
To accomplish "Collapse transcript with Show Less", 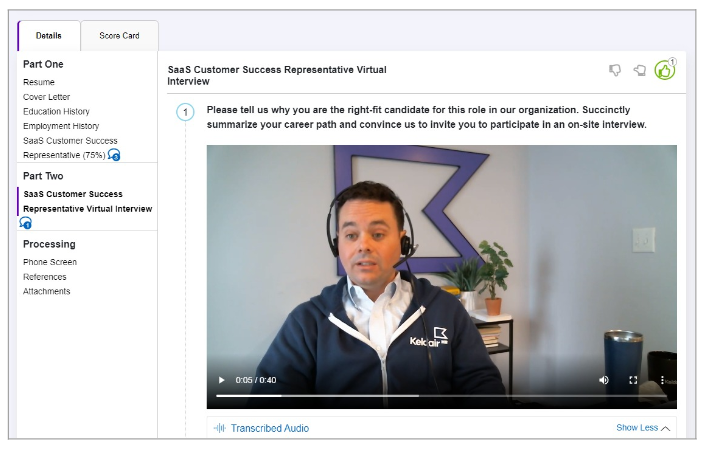I will pyautogui.click(x=637, y=428).
